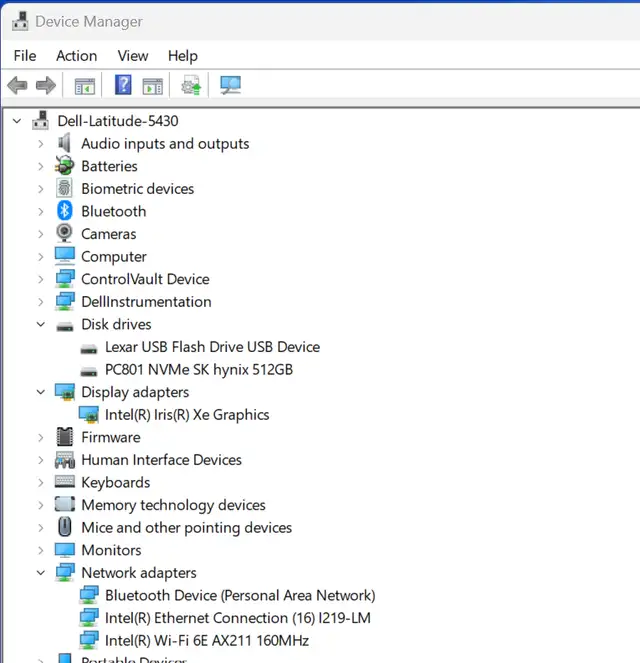Click the Batteries icon
The image size is (640, 663).
click(x=65, y=165)
